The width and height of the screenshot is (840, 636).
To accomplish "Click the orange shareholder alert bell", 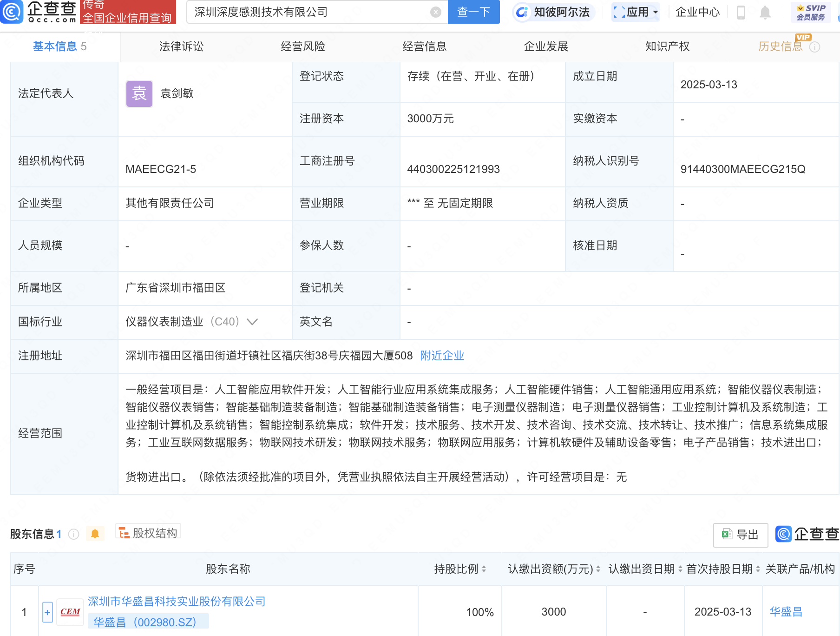I will click(x=95, y=534).
